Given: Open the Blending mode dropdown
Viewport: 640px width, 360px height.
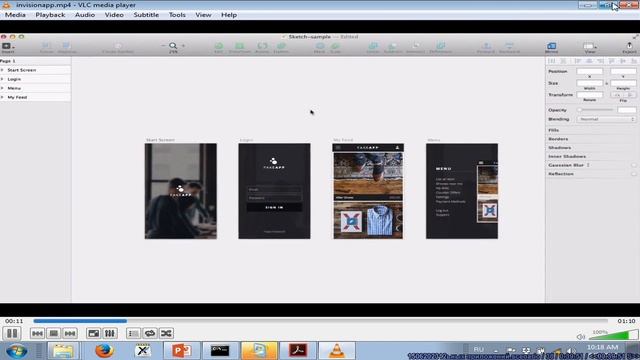Looking at the screenshot, I should coord(607,119).
